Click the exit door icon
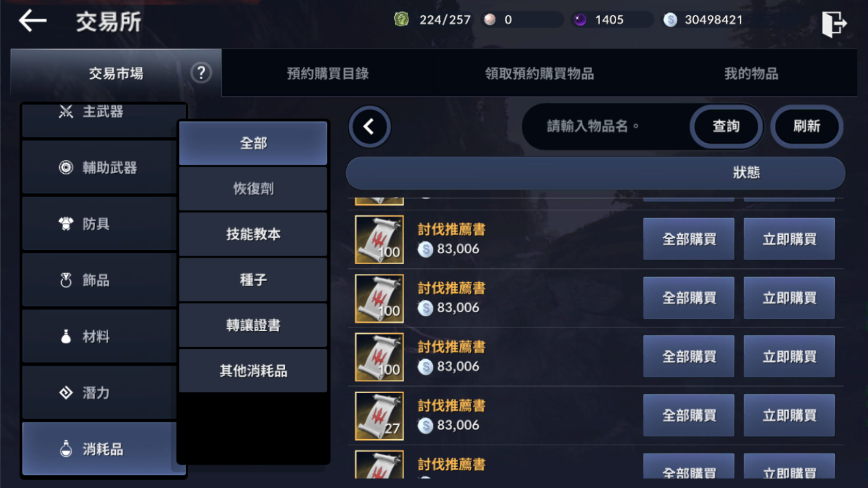This screenshot has height=488, width=868. (x=834, y=25)
